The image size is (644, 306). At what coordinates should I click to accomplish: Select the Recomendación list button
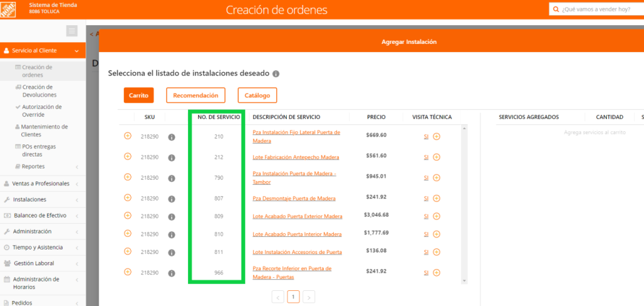pyautogui.click(x=196, y=95)
